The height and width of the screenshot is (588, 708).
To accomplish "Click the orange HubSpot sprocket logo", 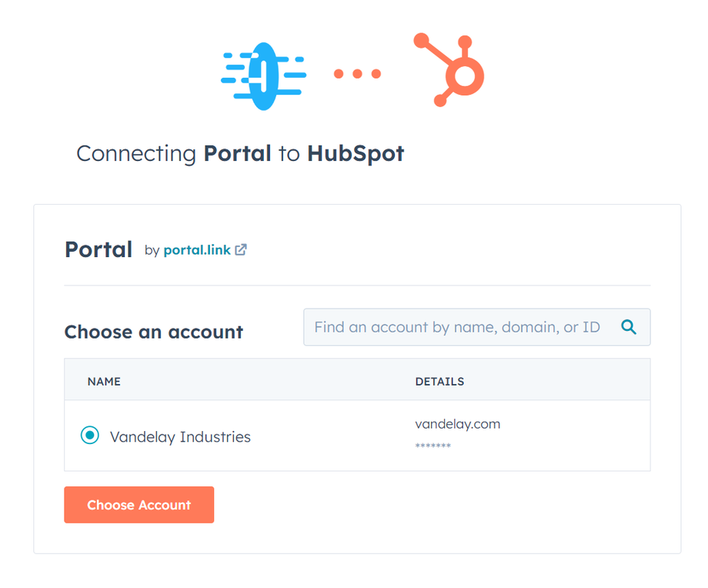I will click(453, 70).
